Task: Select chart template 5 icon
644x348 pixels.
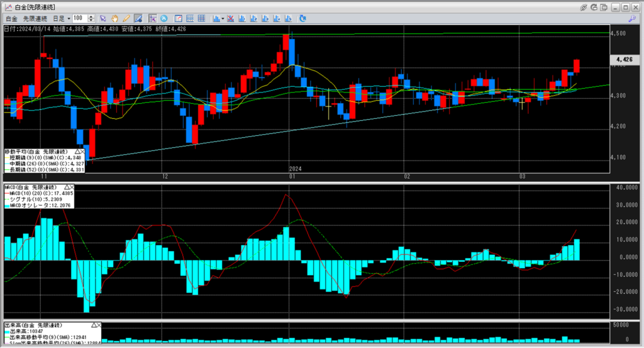Action: [288, 18]
